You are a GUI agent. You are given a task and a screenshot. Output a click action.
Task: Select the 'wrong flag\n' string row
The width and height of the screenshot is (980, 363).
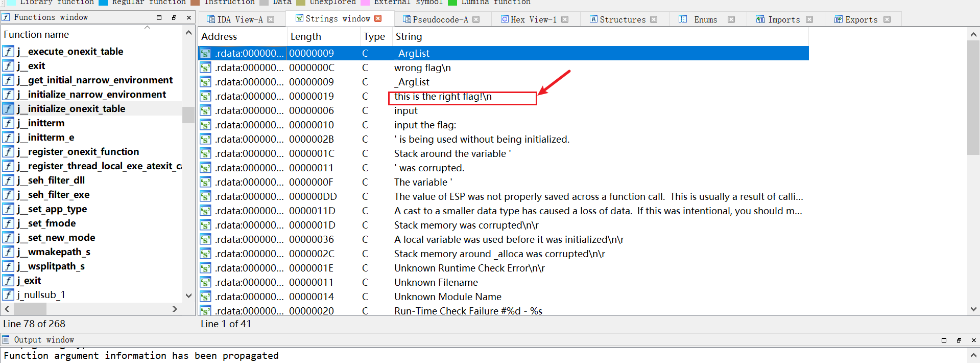503,67
